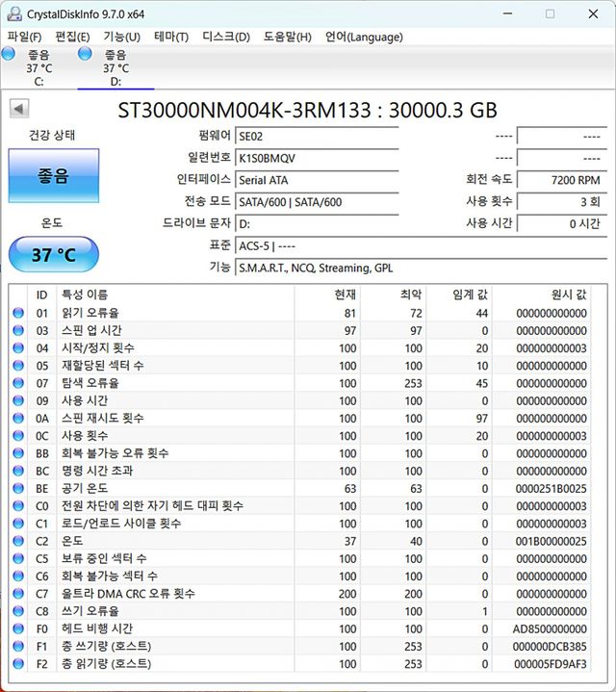The height and width of the screenshot is (692, 616).
Task: Open the 테마(T) menu
Action: [170, 37]
